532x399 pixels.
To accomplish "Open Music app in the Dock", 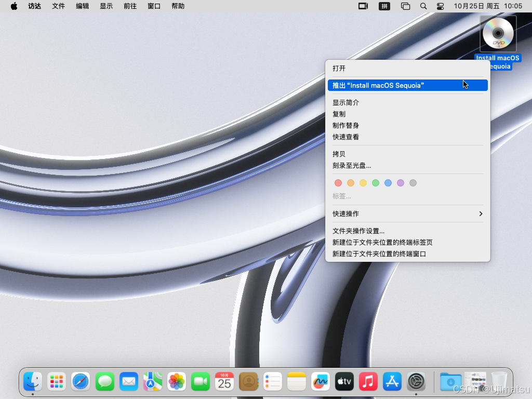I will [368, 381].
